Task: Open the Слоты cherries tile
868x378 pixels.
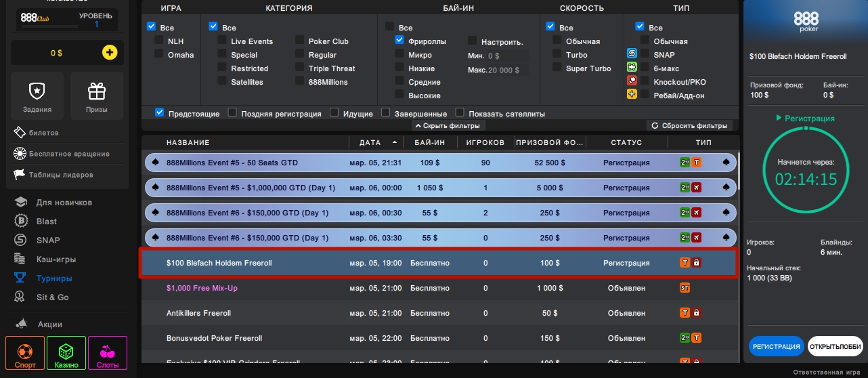Action: [x=108, y=354]
